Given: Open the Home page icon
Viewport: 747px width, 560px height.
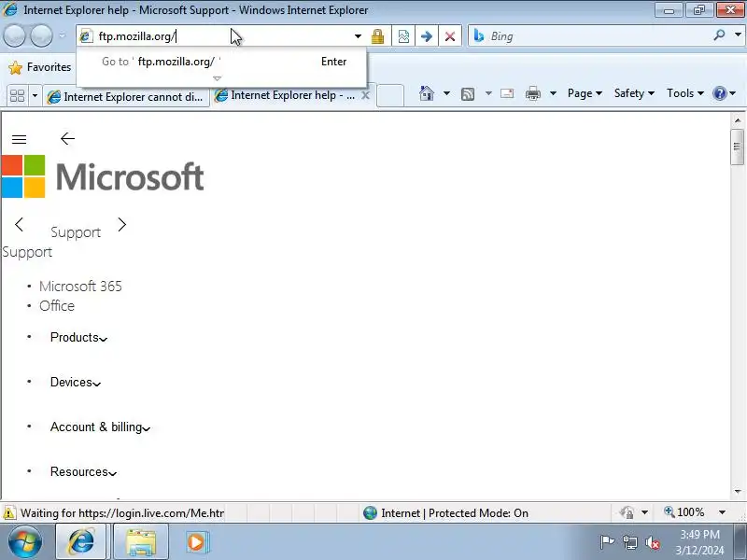Looking at the screenshot, I should tap(427, 93).
